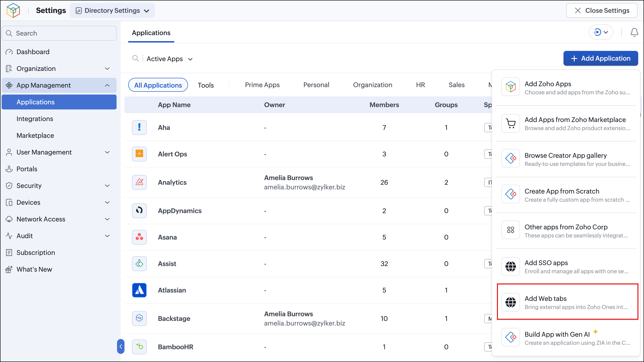Viewport: 644px width, 362px height.
Task: Click the App Name column header
Action: (174, 105)
